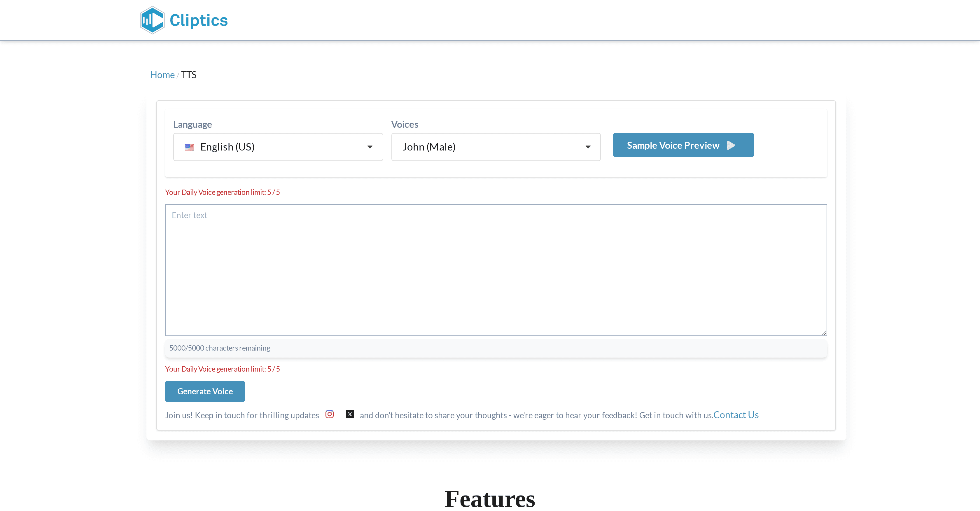Click the 'Generate Voice' button
This screenshot has height=511, width=980.
[x=205, y=391]
